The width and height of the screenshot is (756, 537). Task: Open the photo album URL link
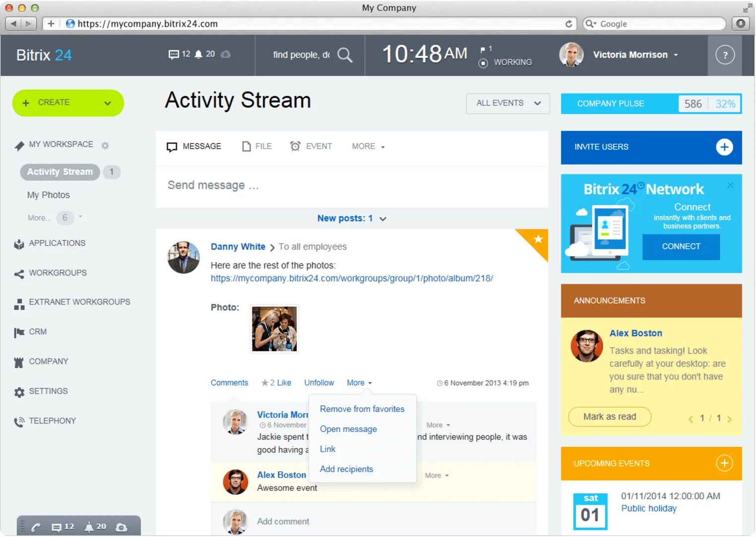[352, 278]
